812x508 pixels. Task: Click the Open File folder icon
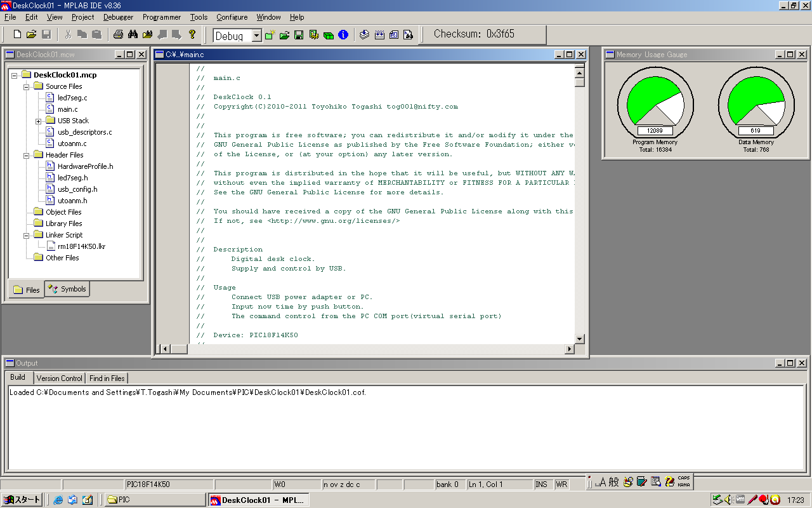click(x=31, y=34)
